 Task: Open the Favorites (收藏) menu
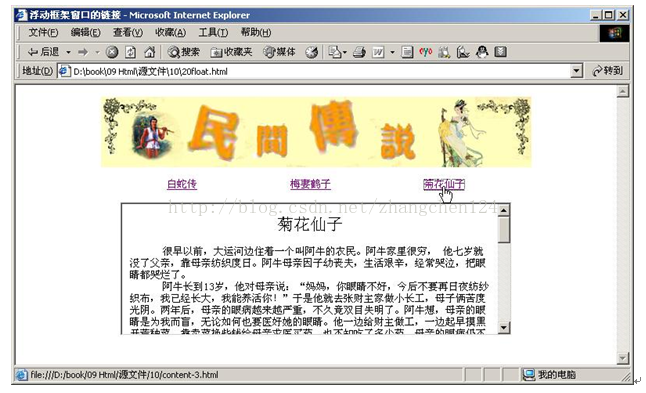[x=170, y=33]
